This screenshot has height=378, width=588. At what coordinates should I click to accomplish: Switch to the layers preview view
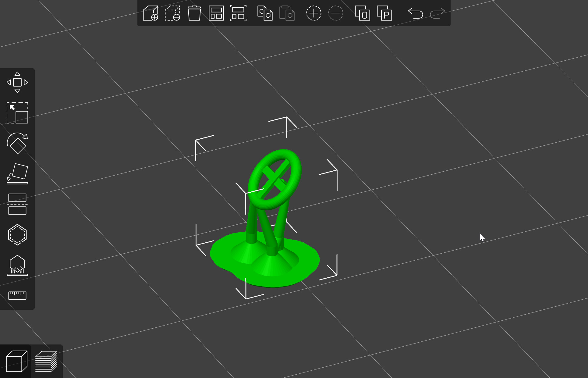pos(46,362)
